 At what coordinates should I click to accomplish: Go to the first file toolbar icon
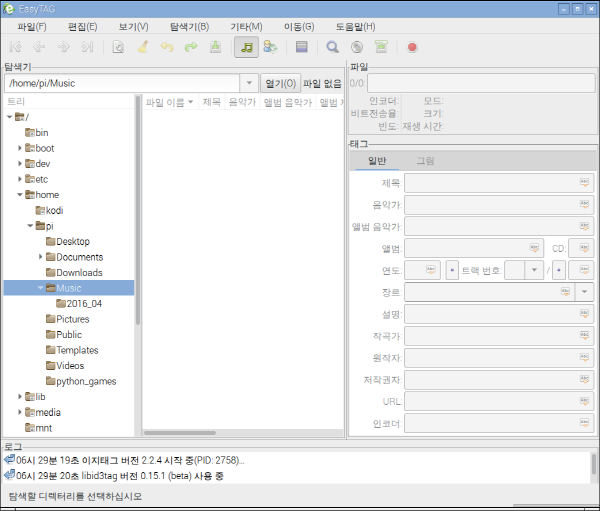(15, 47)
